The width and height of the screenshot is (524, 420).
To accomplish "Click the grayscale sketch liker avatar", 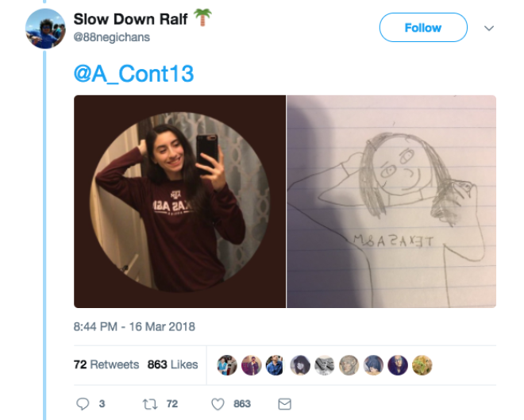I will click(x=325, y=365).
